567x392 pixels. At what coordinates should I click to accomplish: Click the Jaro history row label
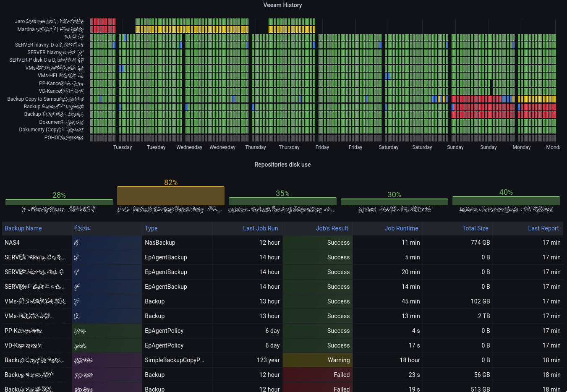49,21
